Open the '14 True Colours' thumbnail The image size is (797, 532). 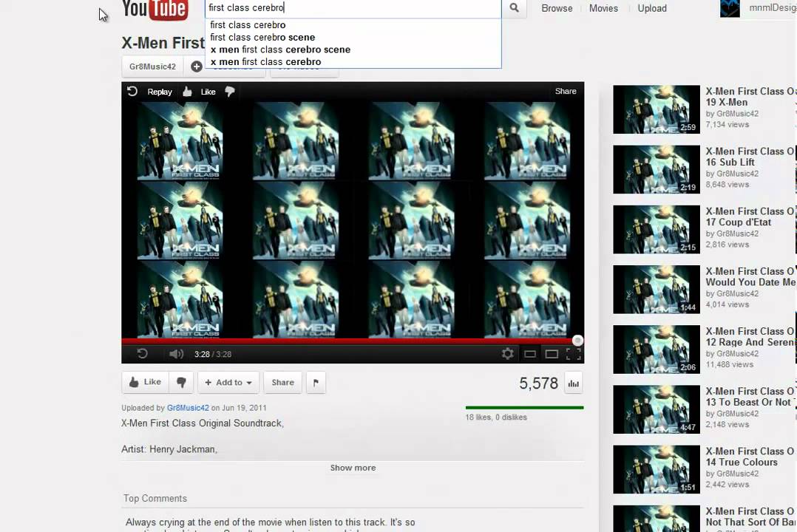pos(657,469)
